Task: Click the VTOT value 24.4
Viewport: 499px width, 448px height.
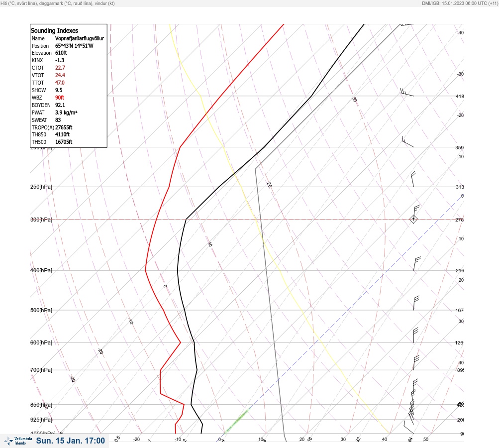Action: 60,75
